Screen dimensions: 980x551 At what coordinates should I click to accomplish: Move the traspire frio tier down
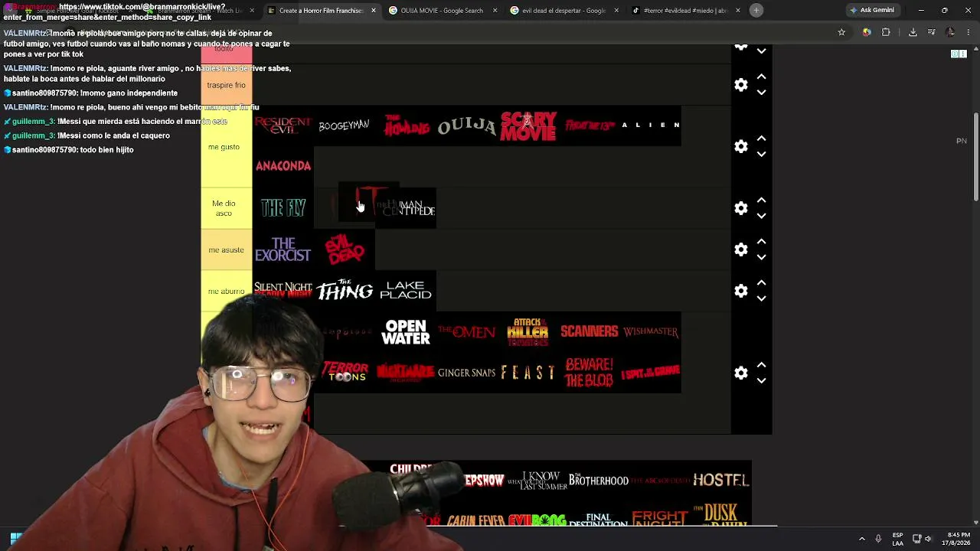pyautogui.click(x=761, y=93)
